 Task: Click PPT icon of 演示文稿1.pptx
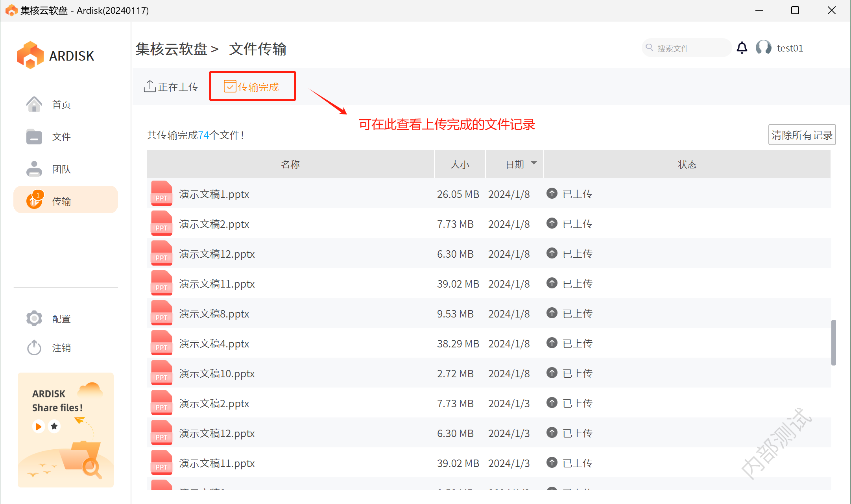click(162, 194)
